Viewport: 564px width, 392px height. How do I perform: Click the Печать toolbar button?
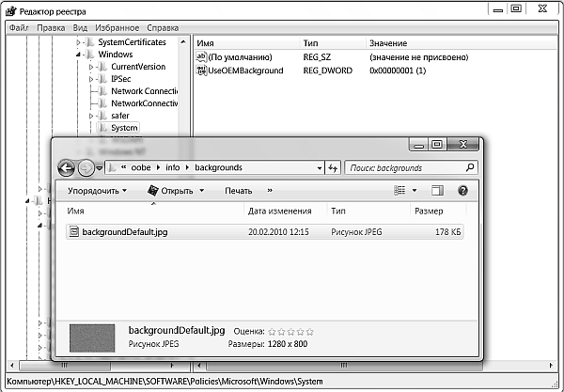(238, 191)
